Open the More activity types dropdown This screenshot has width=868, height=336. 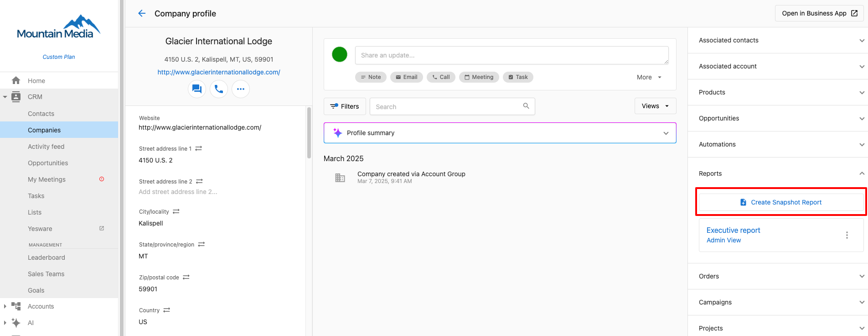point(649,77)
